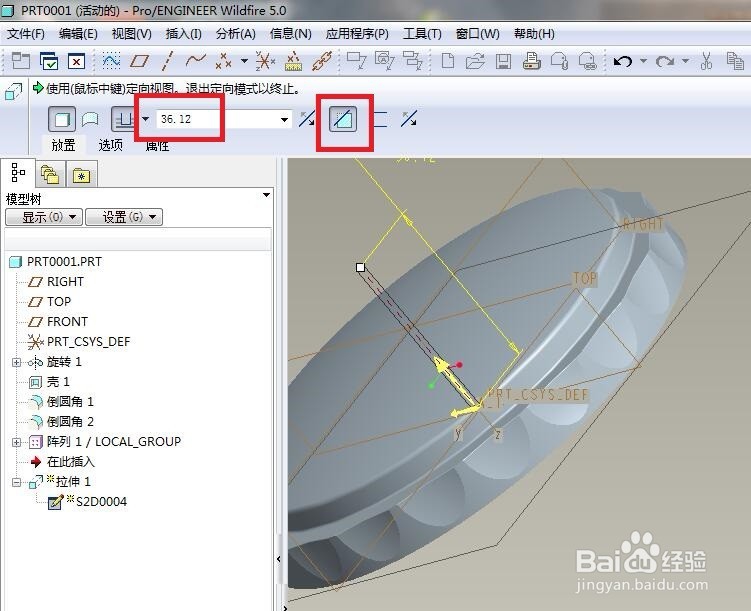
Task: Click the undo arrow
Action: coord(623,61)
